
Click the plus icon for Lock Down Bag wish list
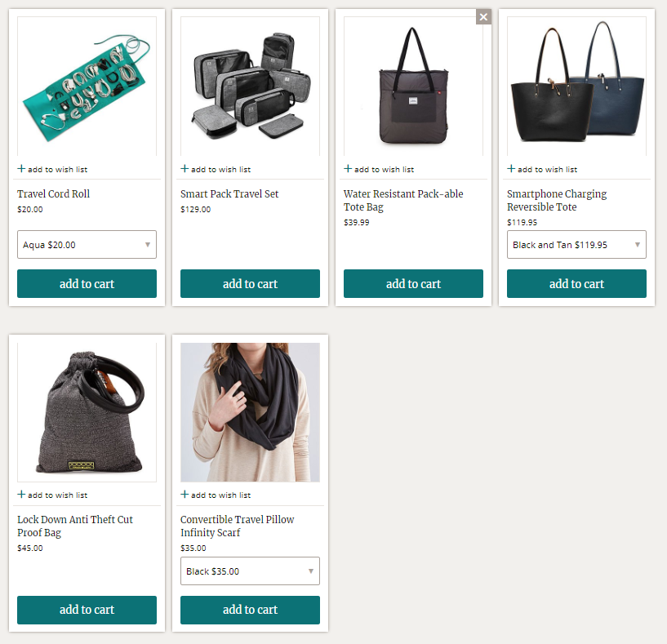coord(21,495)
